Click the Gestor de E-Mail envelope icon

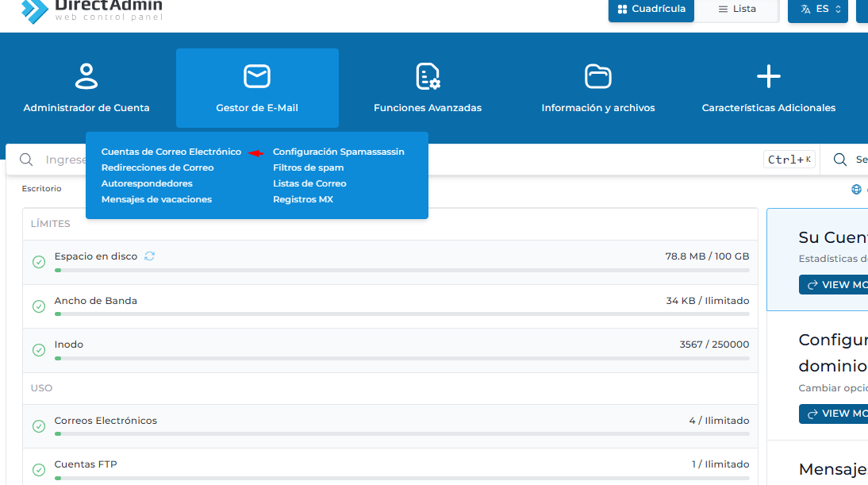pos(257,76)
